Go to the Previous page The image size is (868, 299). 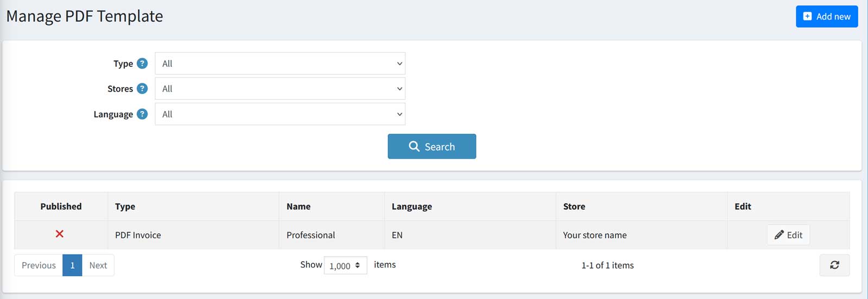tap(39, 265)
